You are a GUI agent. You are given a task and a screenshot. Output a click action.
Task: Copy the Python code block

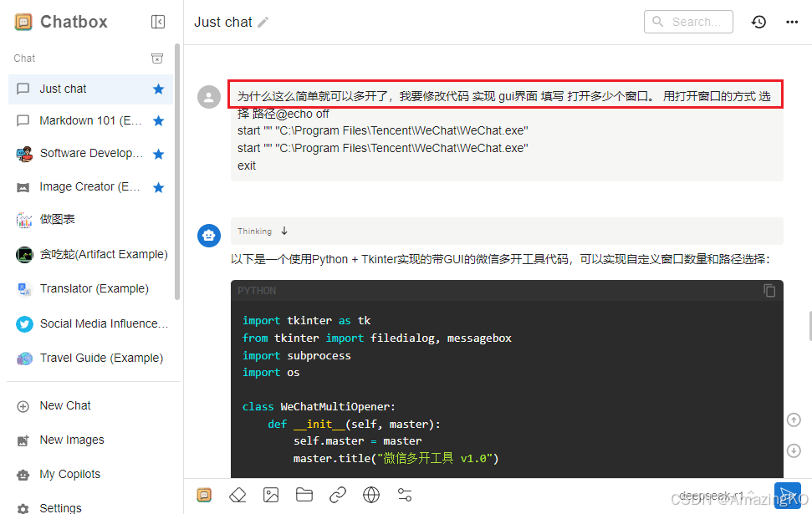pyautogui.click(x=769, y=290)
